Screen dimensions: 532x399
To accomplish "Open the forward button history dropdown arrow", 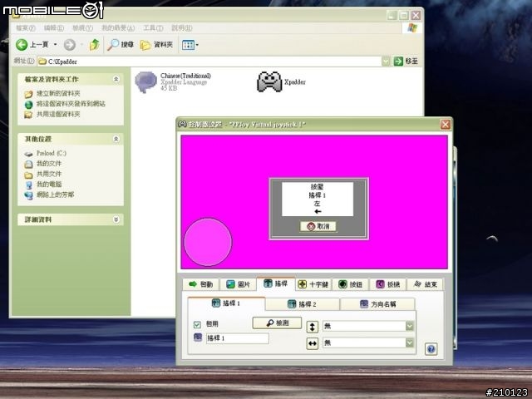I will click(x=81, y=44).
